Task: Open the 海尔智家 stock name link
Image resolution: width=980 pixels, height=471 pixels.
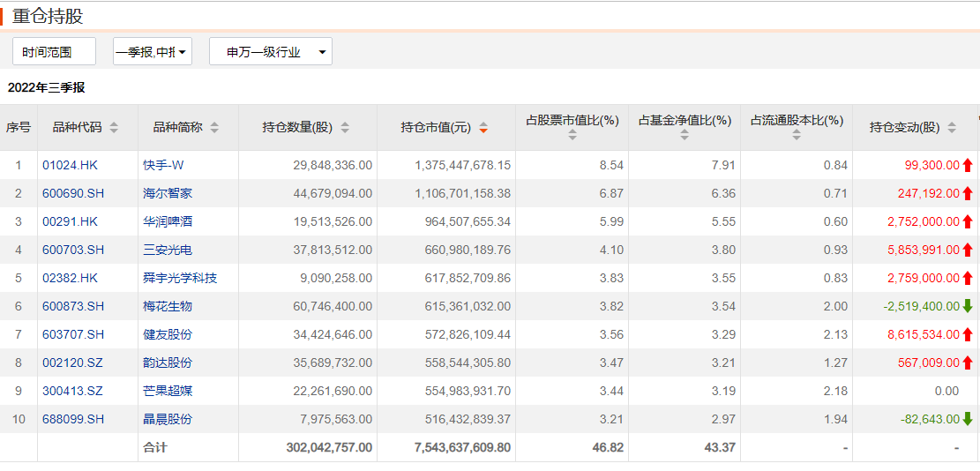Action: [x=167, y=193]
